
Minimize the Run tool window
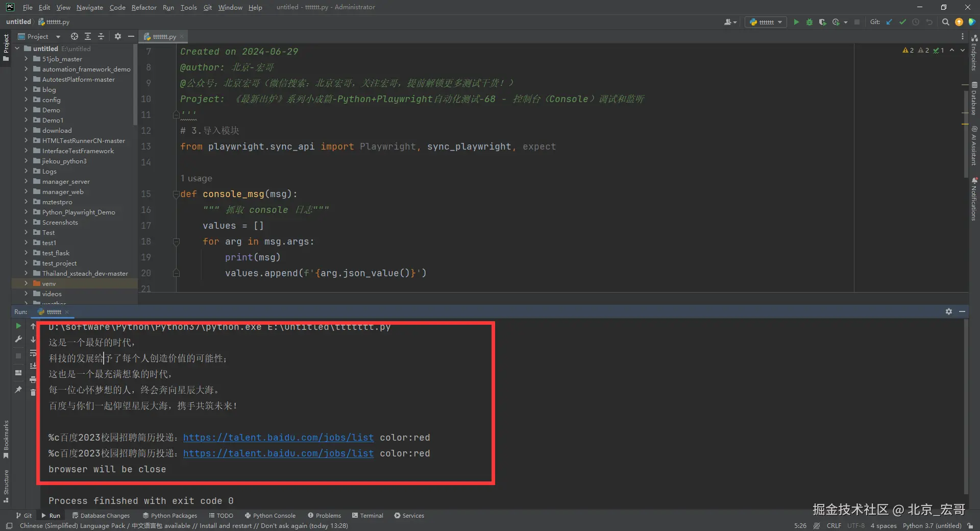(962, 311)
